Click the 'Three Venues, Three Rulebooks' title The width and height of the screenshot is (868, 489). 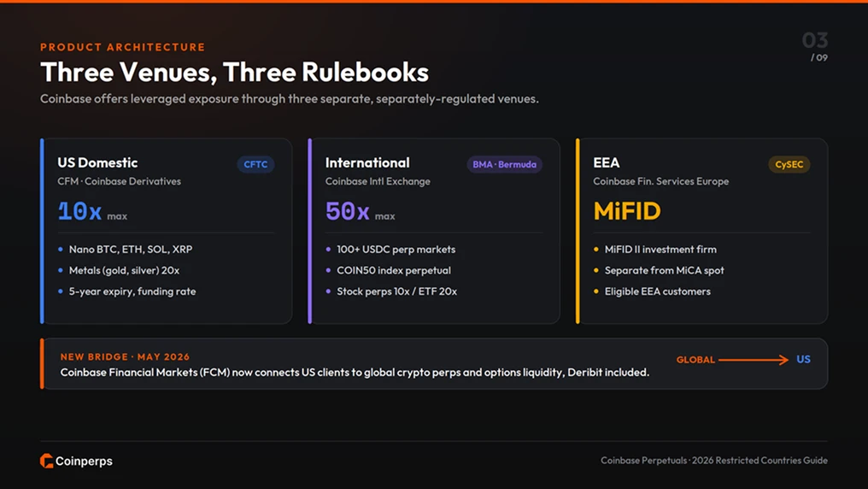(235, 72)
